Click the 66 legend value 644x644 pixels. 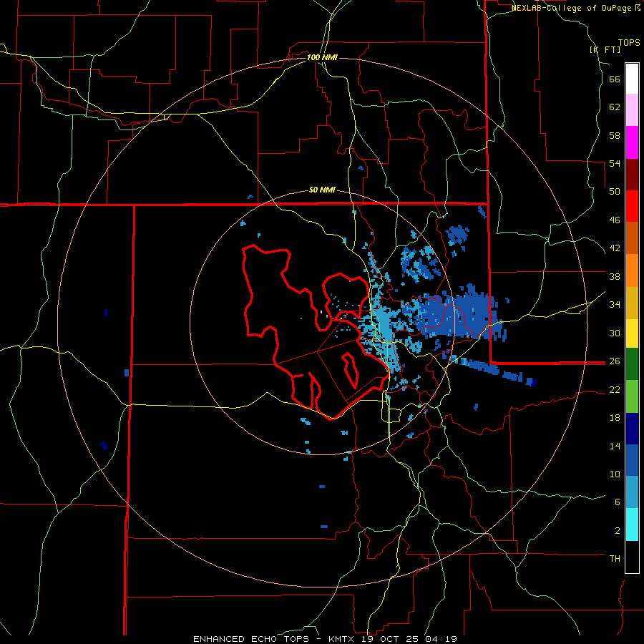(x=615, y=79)
